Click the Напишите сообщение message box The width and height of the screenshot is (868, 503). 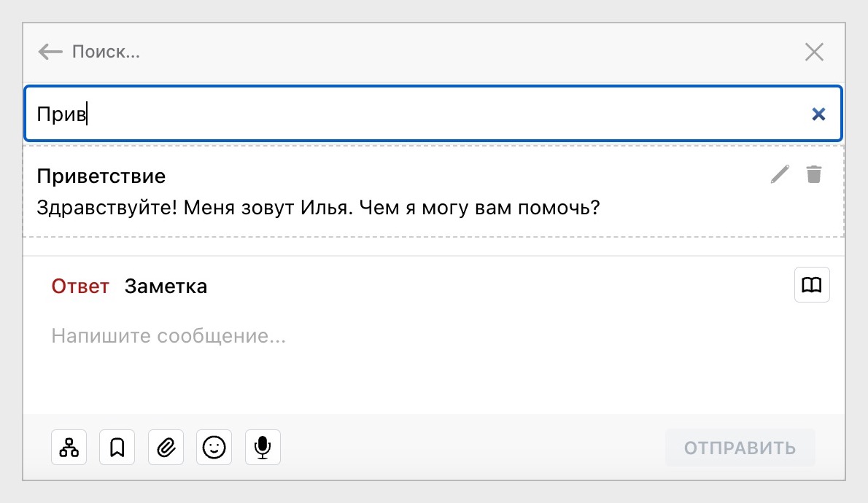click(x=168, y=336)
